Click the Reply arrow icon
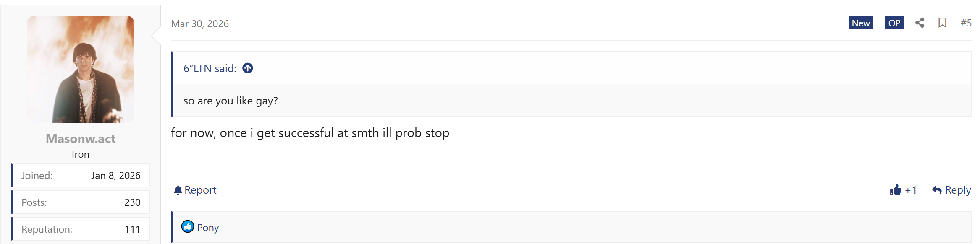Image resolution: width=980 pixels, height=244 pixels. 936,190
